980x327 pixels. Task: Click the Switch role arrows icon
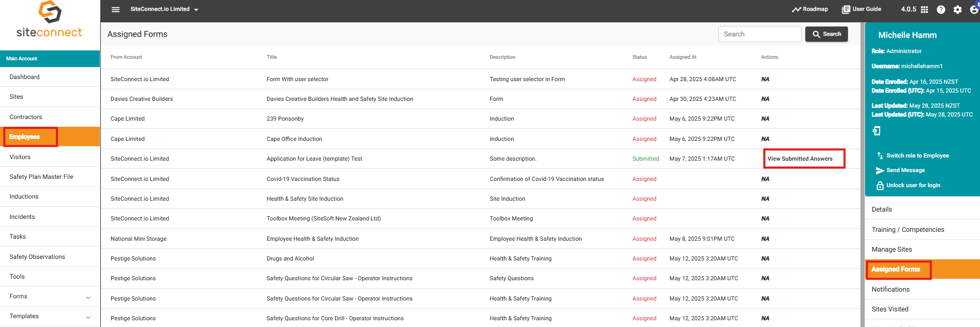880,155
